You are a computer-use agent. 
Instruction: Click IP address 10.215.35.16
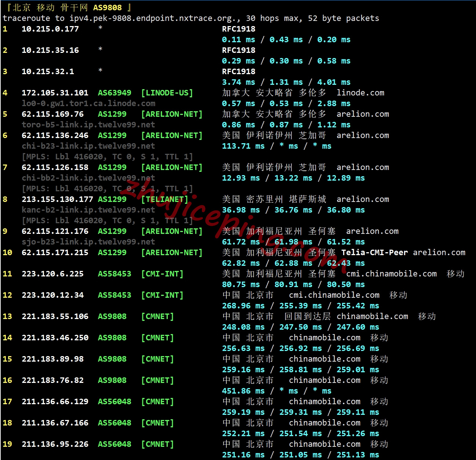point(50,50)
